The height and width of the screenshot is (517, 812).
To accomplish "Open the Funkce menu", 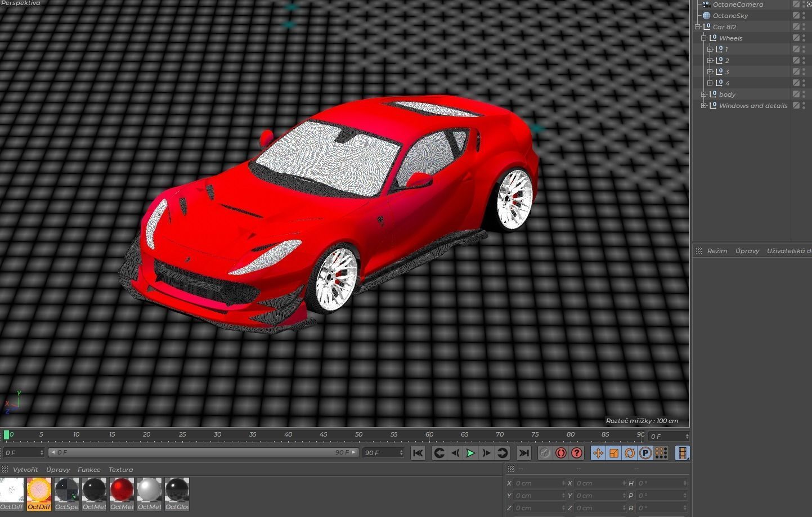I will pyautogui.click(x=89, y=470).
